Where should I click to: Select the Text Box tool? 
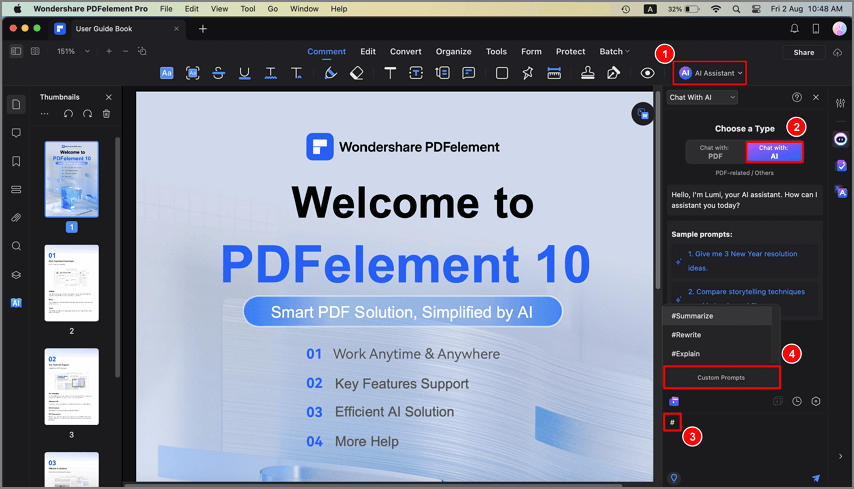(416, 73)
